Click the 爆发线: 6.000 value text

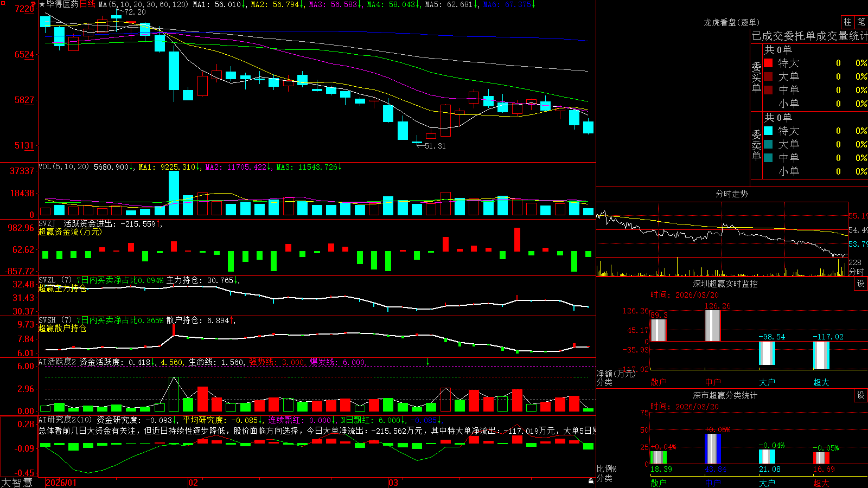pyautogui.click(x=338, y=362)
